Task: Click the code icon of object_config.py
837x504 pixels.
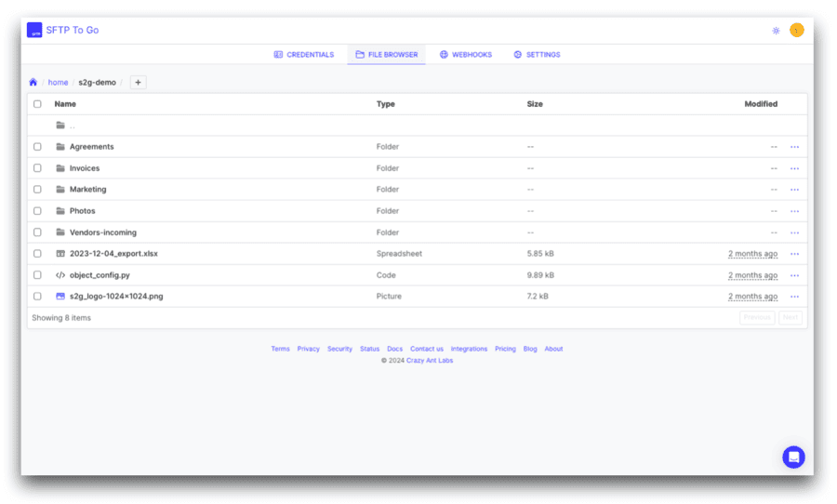Action: point(60,275)
